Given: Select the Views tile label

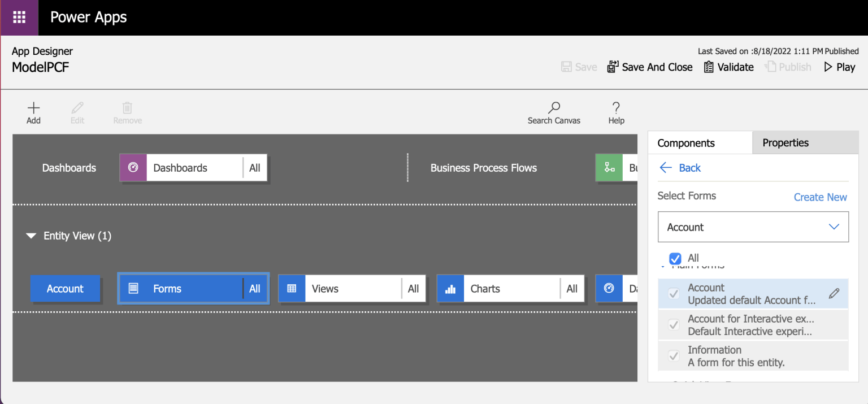Looking at the screenshot, I should point(325,289).
